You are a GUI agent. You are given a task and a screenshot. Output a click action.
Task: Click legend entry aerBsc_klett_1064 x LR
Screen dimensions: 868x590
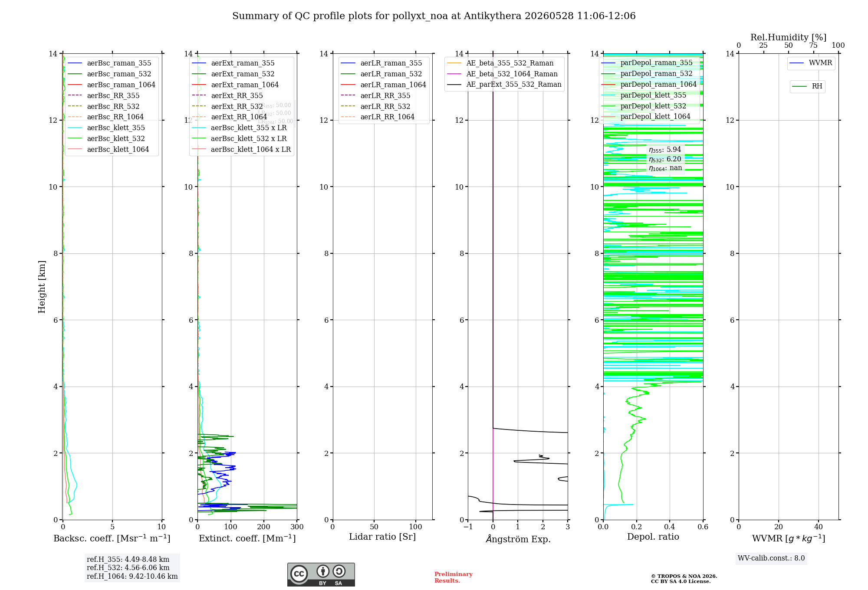coord(242,150)
